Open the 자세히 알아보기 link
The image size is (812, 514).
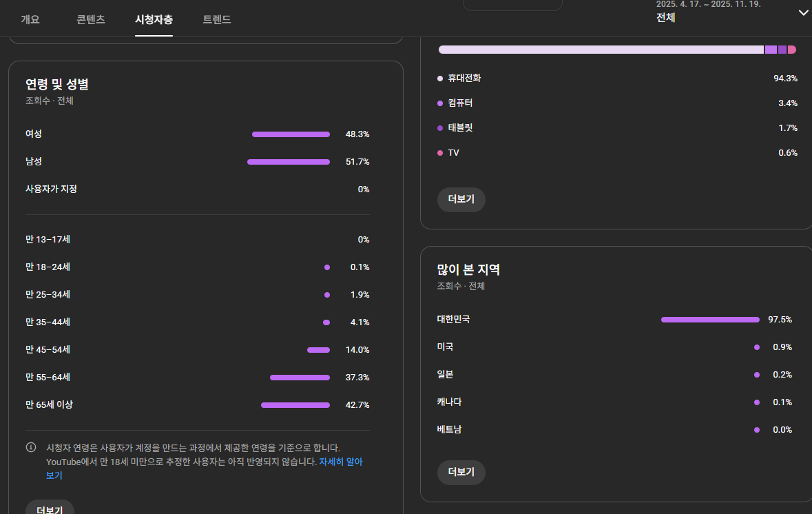(x=340, y=462)
